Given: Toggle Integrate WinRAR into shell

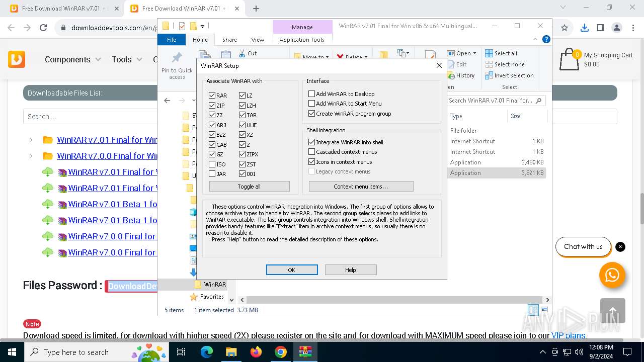Looking at the screenshot, I should pyautogui.click(x=312, y=142).
